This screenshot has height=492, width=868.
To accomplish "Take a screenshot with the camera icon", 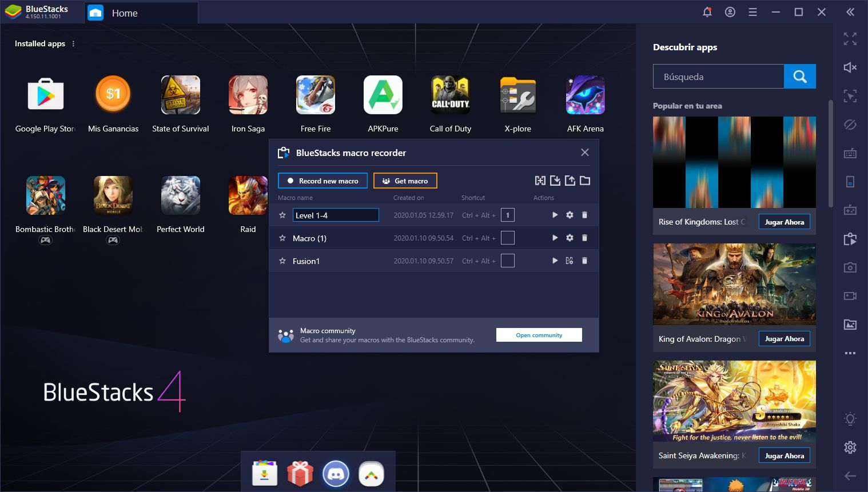I will (850, 267).
